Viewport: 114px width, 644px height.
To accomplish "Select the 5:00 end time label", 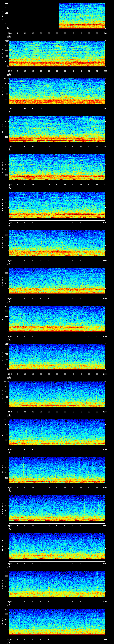I will [105, 33].
